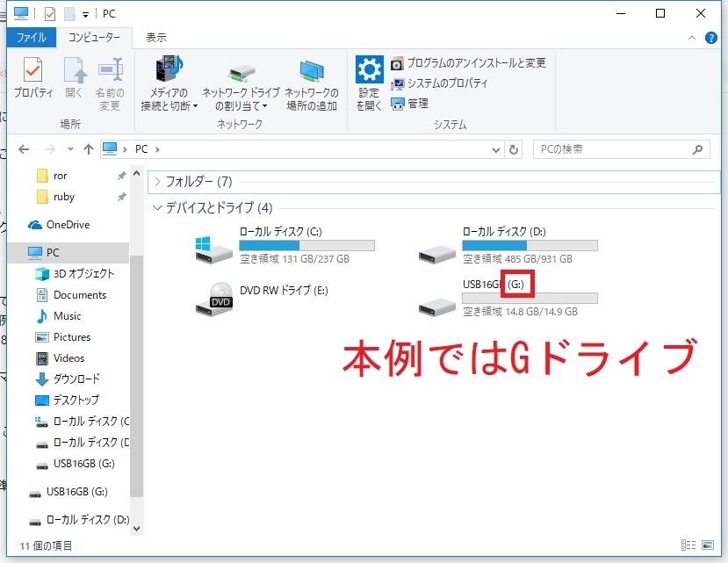
Task: Expand the address bar history dropdown
Action: pyautogui.click(x=496, y=149)
